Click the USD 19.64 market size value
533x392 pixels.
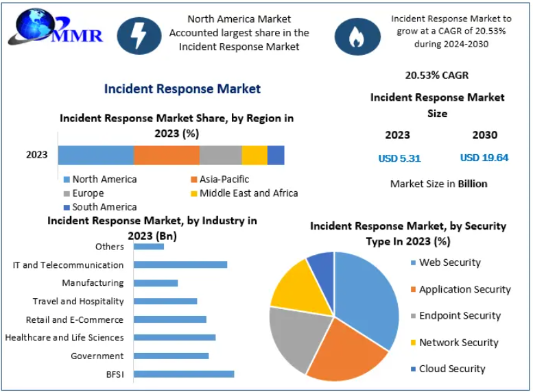pos(484,158)
